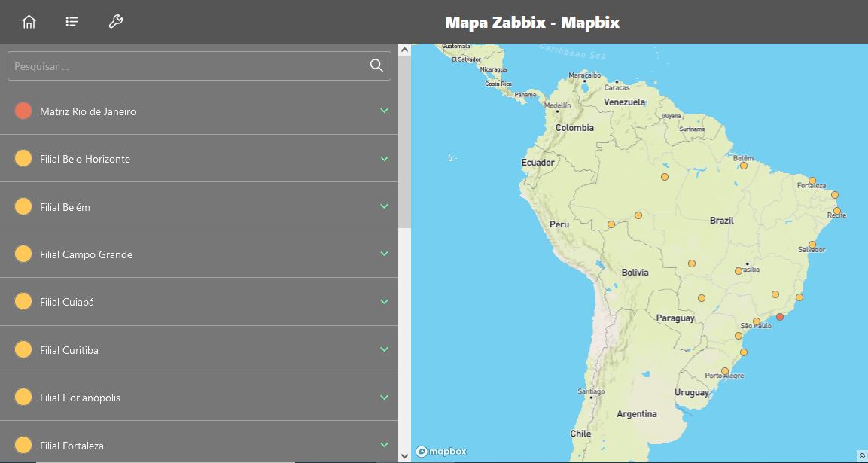This screenshot has width=868, height=463.
Task: Select Filial Cuiabá label
Action: (x=67, y=303)
